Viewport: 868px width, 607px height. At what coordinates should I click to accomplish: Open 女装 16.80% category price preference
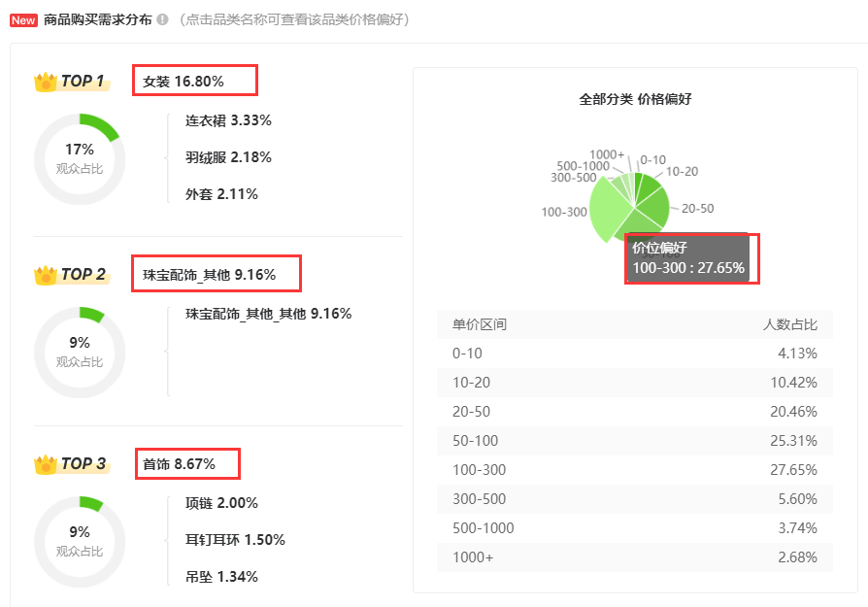pos(184,82)
